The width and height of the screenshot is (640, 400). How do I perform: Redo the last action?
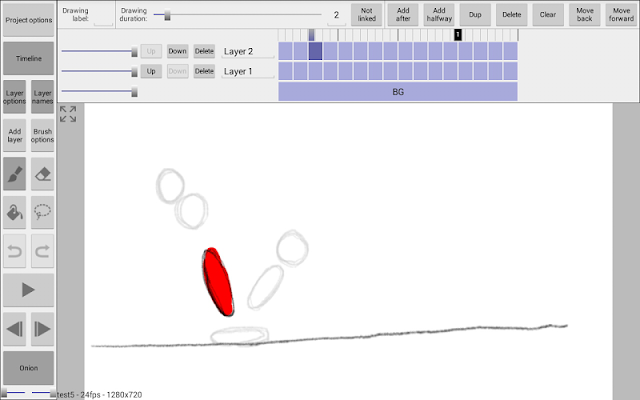pyautogui.click(x=42, y=251)
